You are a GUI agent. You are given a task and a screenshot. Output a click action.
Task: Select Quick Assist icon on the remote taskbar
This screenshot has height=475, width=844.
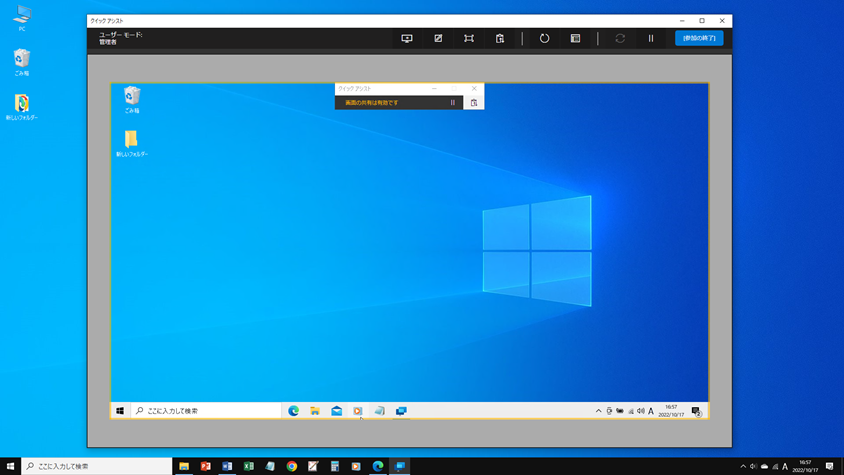click(x=401, y=411)
